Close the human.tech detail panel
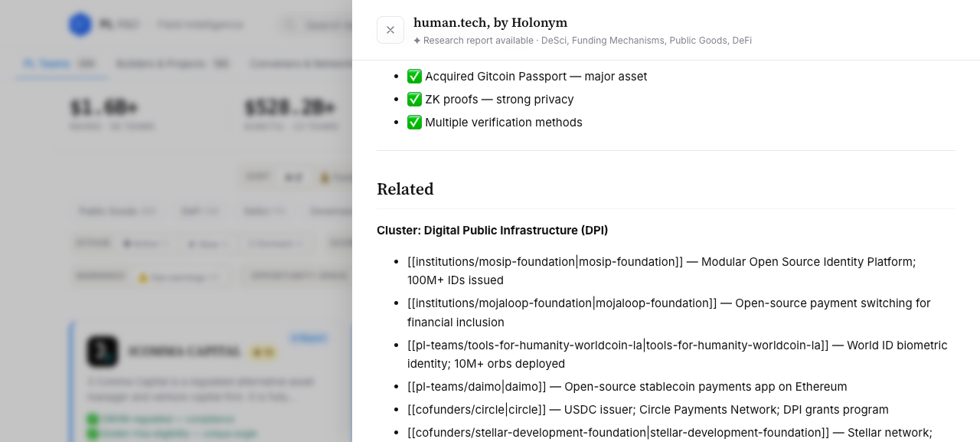Screen dimensions: 980x442 390,30
